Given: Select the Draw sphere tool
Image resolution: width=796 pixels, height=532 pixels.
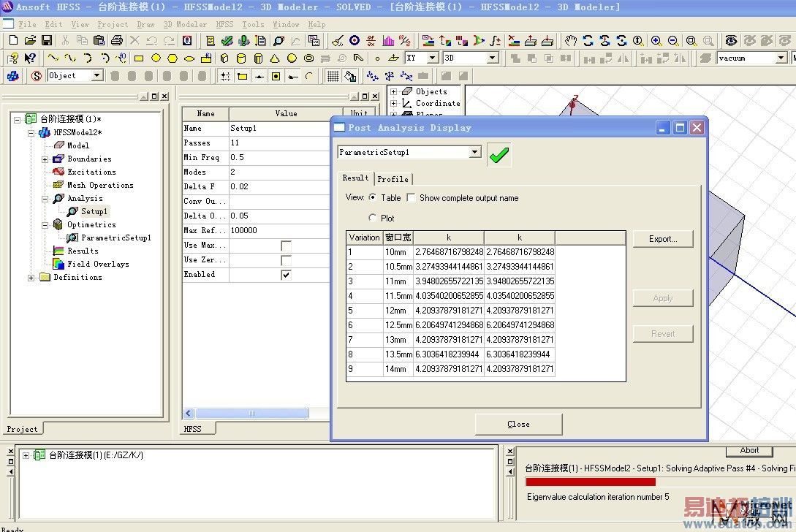Looking at the screenshot, I should pyautogui.click(x=292, y=58).
